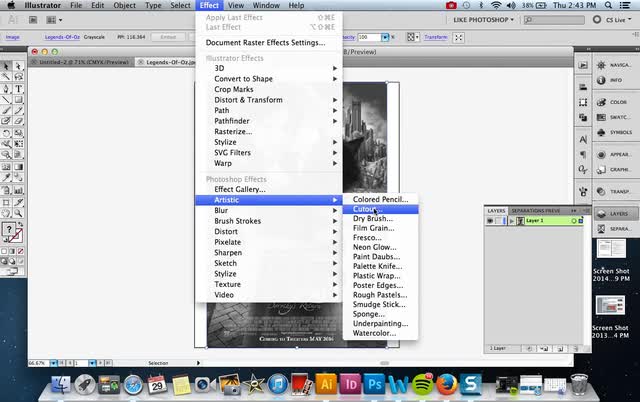The width and height of the screenshot is (640, 402).
Task: Click the Image link in control bar
Action: (13, 37)
